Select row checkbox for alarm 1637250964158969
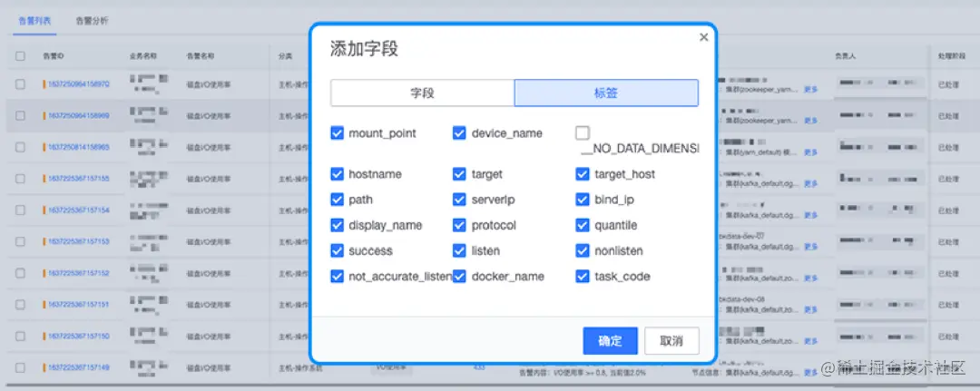 point(21,115)
